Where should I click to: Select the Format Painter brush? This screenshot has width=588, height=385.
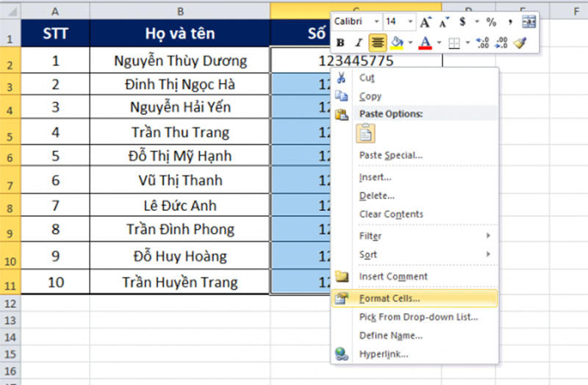point(520,43)
